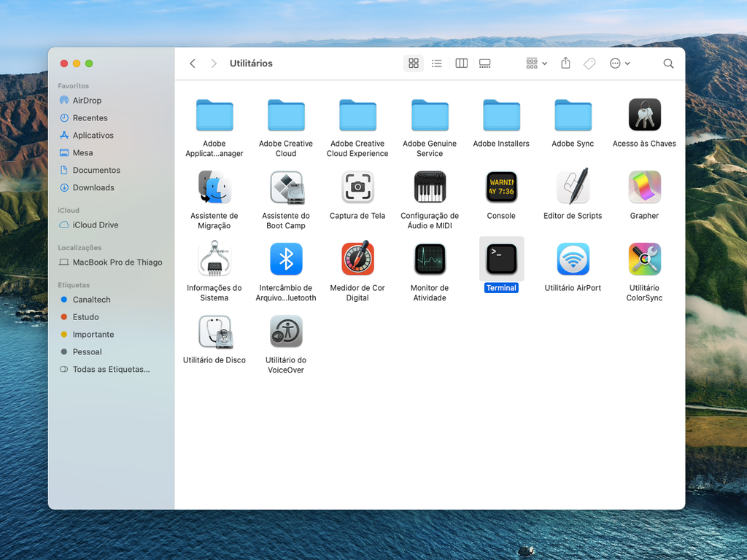Click the tag (Etiquetas) toolbar button
The image size is (747, 560).
click(x=589, y=63)
